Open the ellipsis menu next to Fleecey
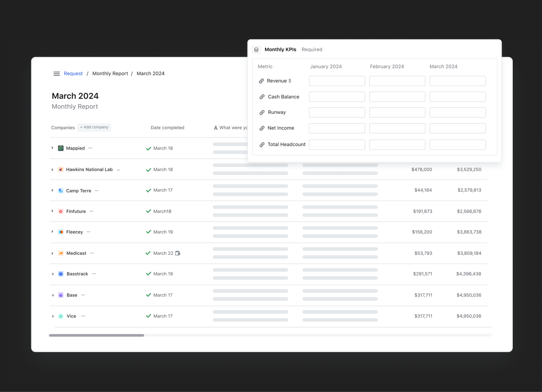This screenshot has height=392, width=542. tap(88, 232)
